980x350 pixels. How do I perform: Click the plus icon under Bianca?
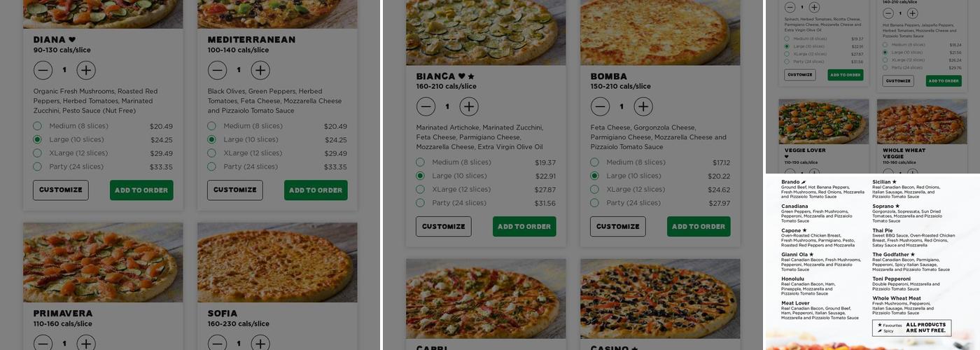click(x=469, y=106)
